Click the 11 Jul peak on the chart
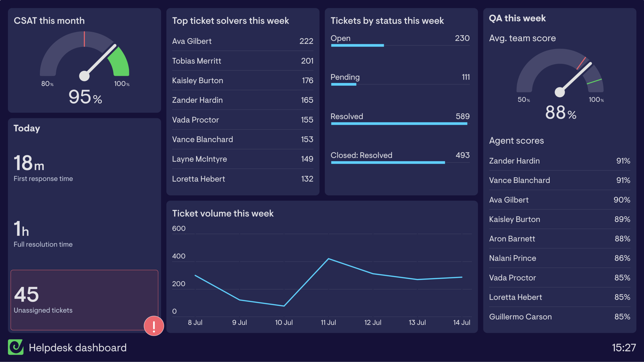This screenshot has width=644, height=362. click(x=329, y=259)
